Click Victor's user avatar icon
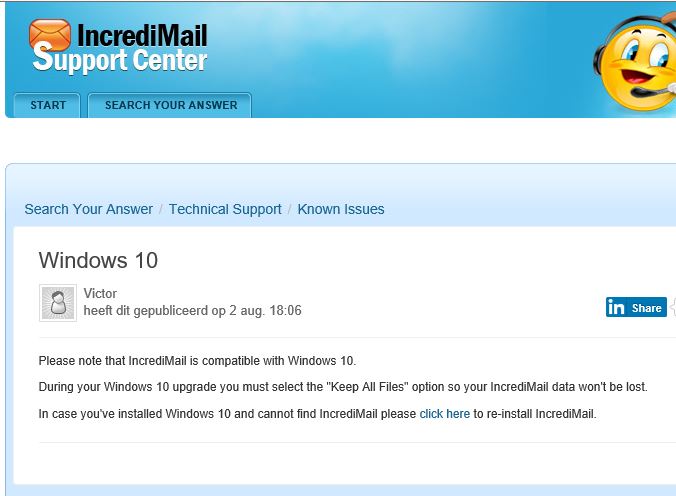This screenshot has width=676, height=496. click(x=58, y=303)
